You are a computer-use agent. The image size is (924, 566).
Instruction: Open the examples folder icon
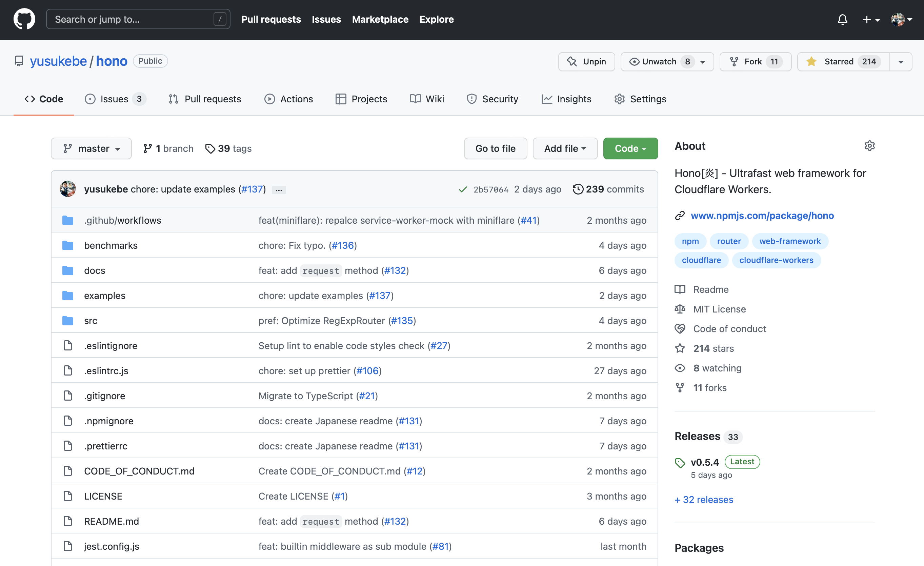click(67, 296)
